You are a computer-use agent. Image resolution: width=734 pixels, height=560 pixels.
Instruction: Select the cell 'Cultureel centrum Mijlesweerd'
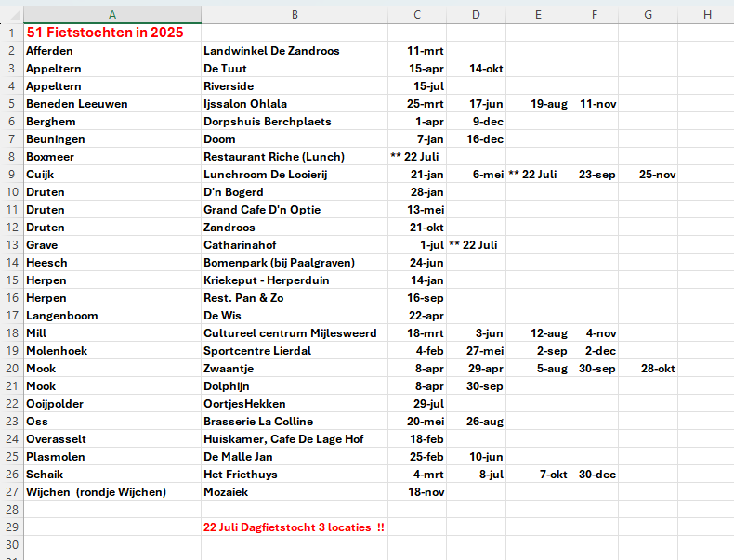coord(295,333)
